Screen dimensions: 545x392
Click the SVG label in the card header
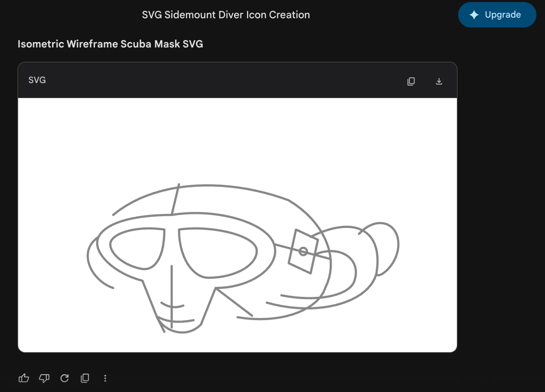[x=37, y=80]
